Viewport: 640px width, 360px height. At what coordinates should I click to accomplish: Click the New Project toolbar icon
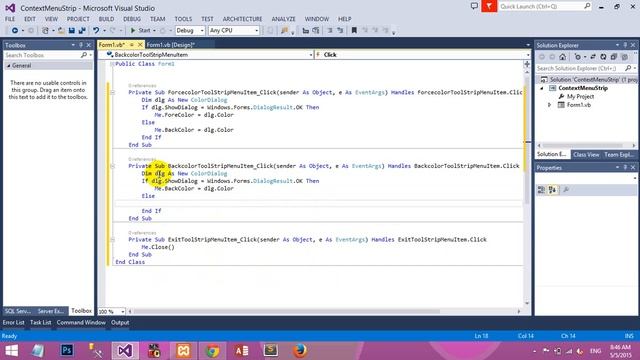point(45,31)
